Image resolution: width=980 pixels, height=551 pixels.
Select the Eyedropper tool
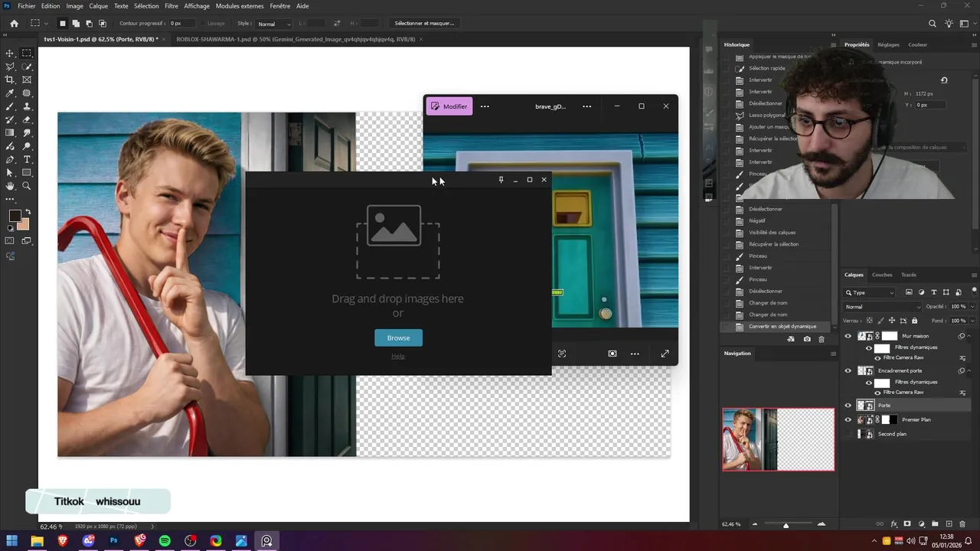(x=10, y=93)
